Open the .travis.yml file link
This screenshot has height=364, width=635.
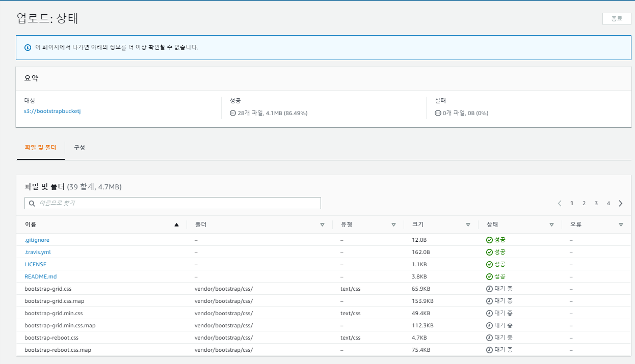(38, 252)
